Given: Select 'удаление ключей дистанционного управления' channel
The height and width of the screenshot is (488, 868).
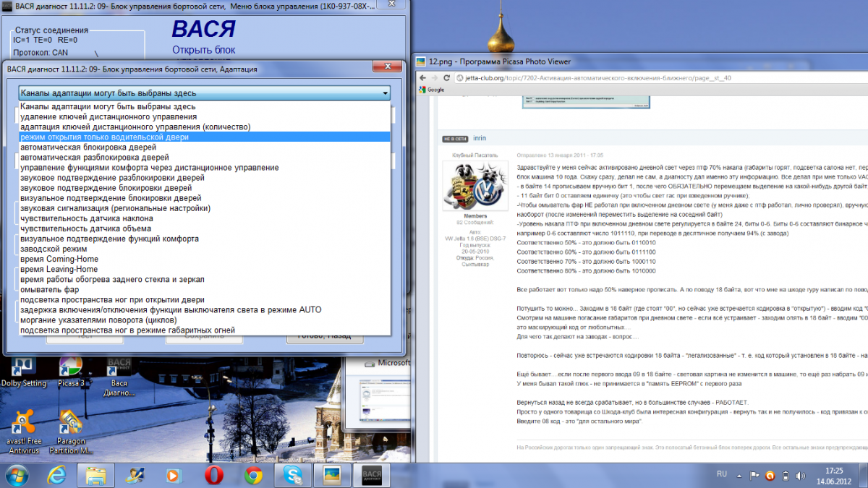Looking at the screenshot, I should [x=204, y=117].
